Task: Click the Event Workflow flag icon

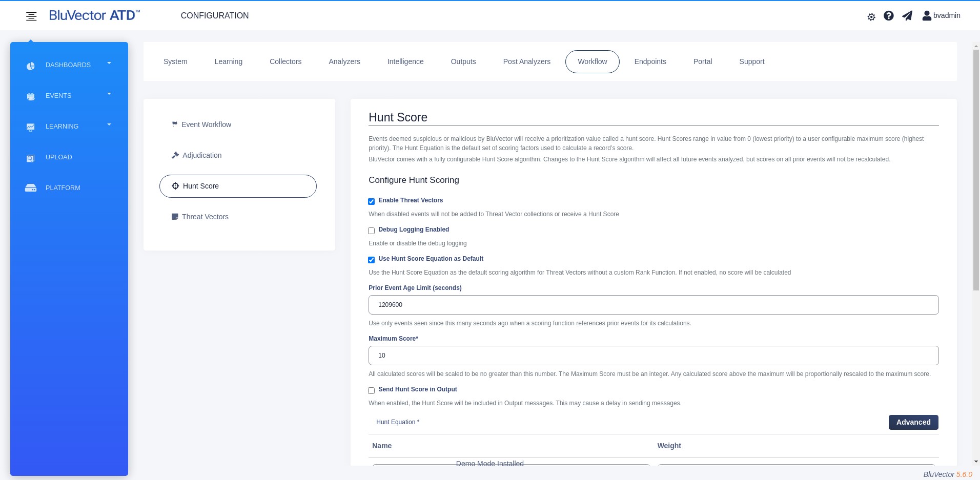Action: [x=175, y=124]
